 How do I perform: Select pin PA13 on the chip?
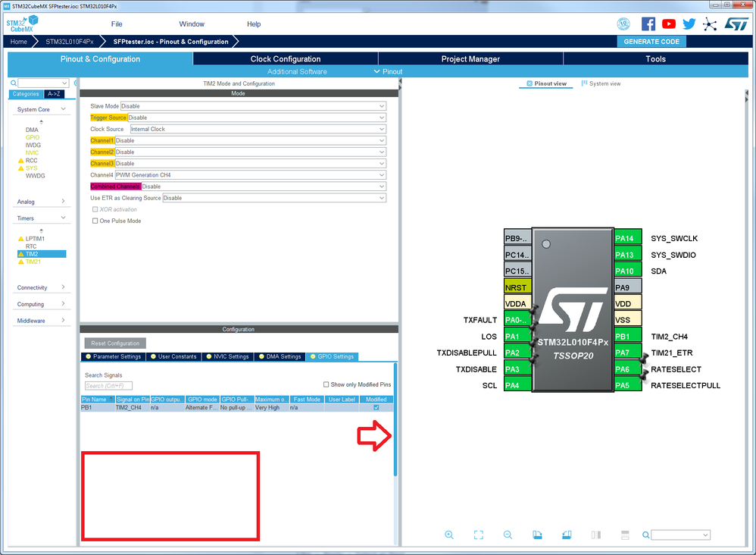[x=628, y=255]
